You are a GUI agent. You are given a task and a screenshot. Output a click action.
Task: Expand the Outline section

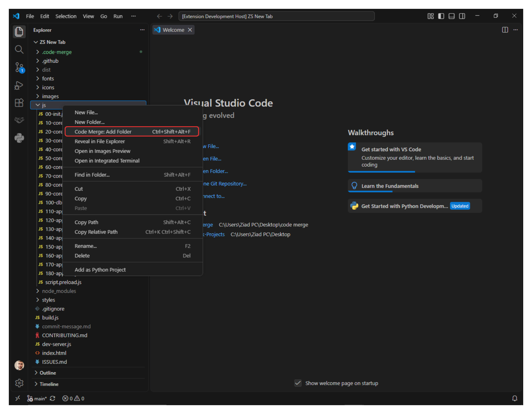point(88,373)
